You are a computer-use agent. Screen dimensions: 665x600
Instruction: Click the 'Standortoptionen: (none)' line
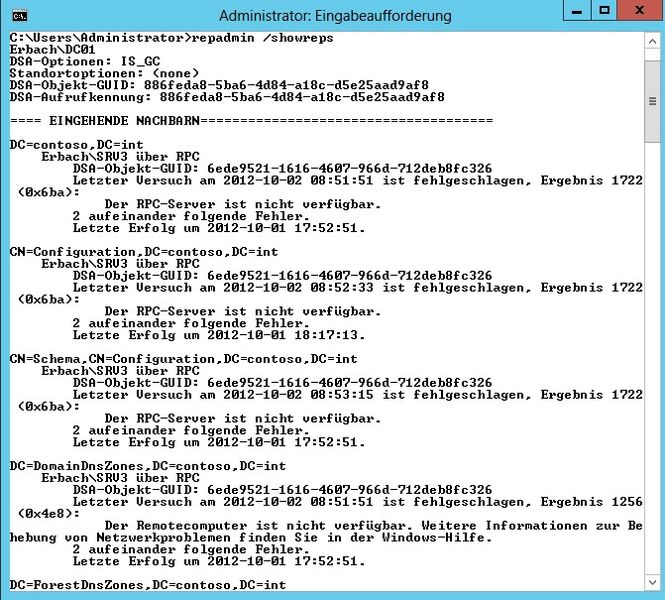click(104, 73)
